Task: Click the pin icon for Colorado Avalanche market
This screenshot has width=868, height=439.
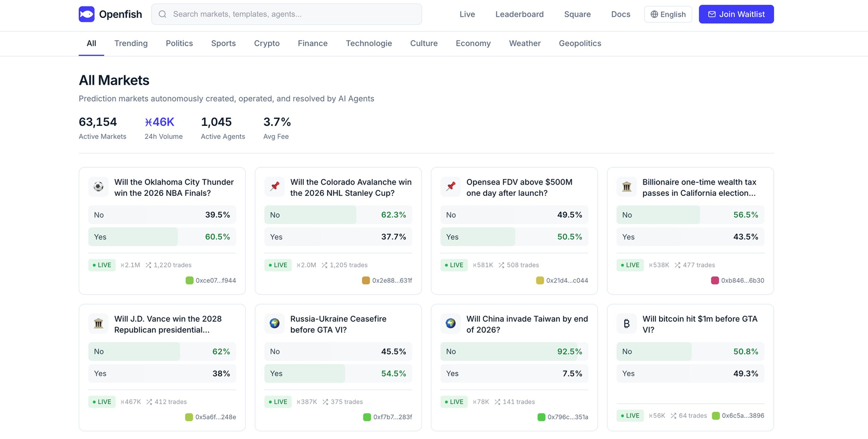Action: tap(275, 187)
